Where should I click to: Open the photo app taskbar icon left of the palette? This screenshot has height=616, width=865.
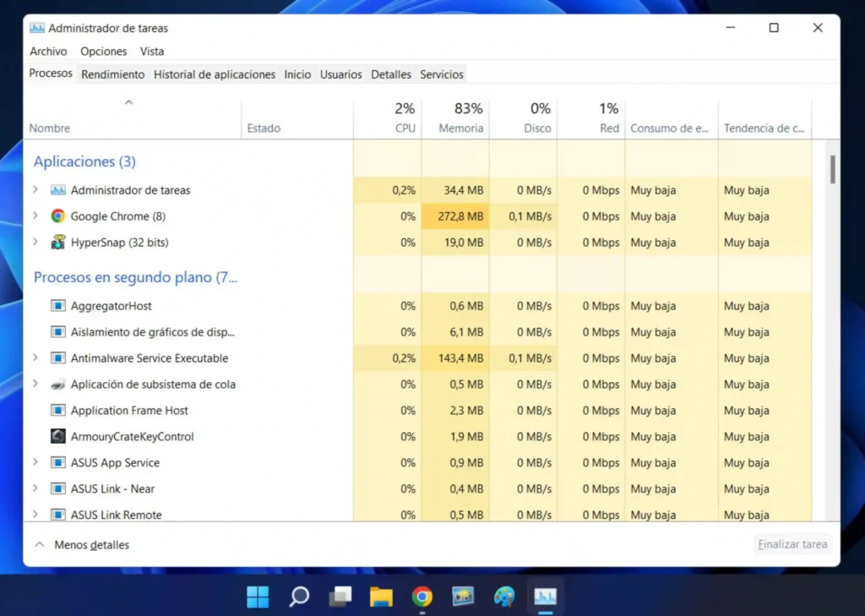pyautogui.click(x=464, y=596)
